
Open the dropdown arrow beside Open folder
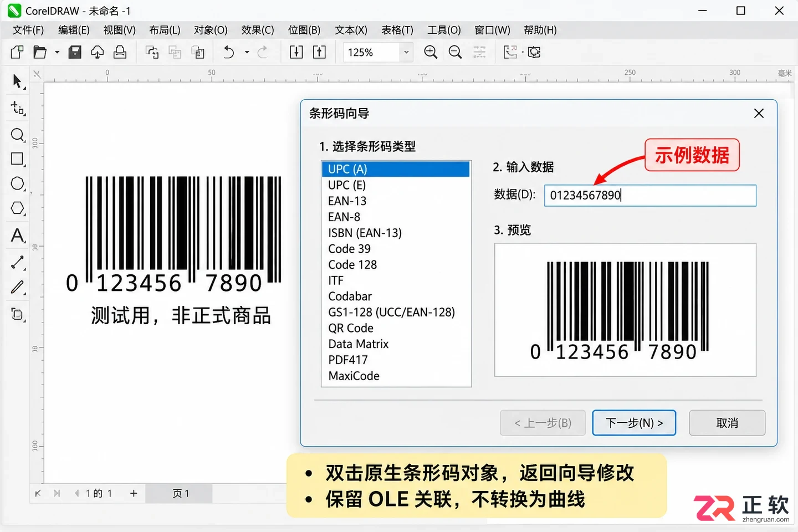coord(57,52)
